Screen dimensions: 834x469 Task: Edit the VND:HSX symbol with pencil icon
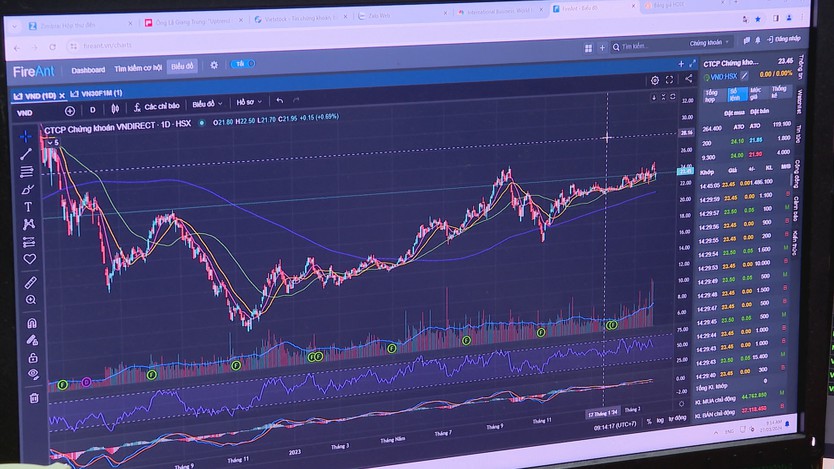coord(745,77)
